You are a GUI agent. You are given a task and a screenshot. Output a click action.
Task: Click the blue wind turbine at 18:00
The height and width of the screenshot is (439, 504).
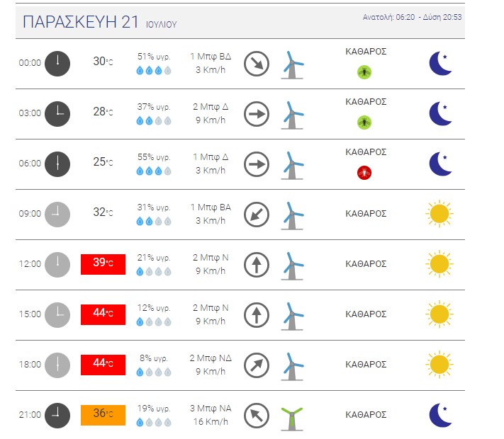click(292, 367)
